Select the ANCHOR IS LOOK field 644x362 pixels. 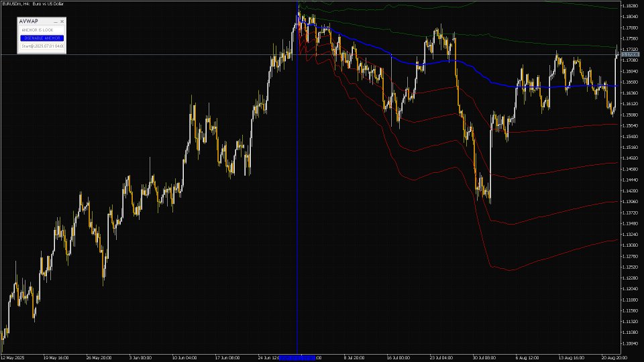[x=42, y=30]
